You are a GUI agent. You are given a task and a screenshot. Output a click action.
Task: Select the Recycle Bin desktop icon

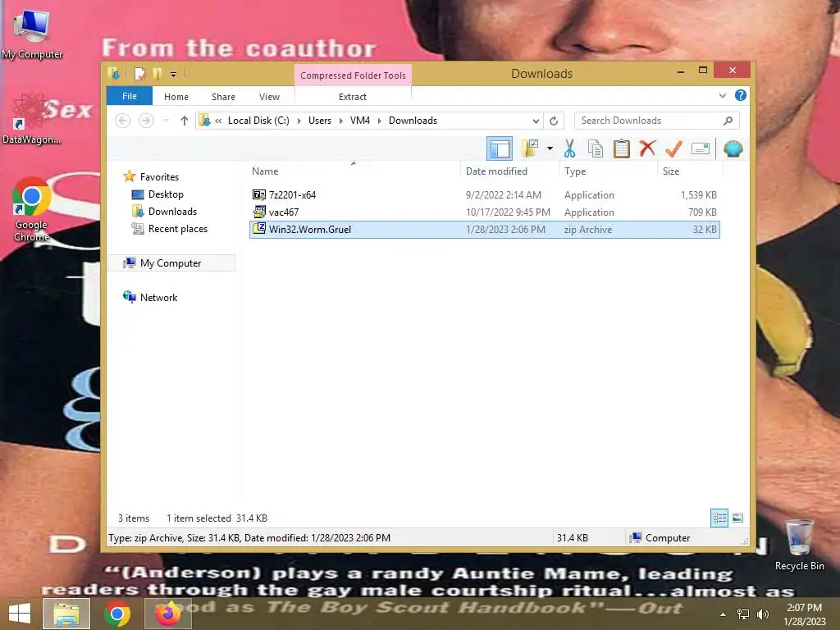(799, 546)
